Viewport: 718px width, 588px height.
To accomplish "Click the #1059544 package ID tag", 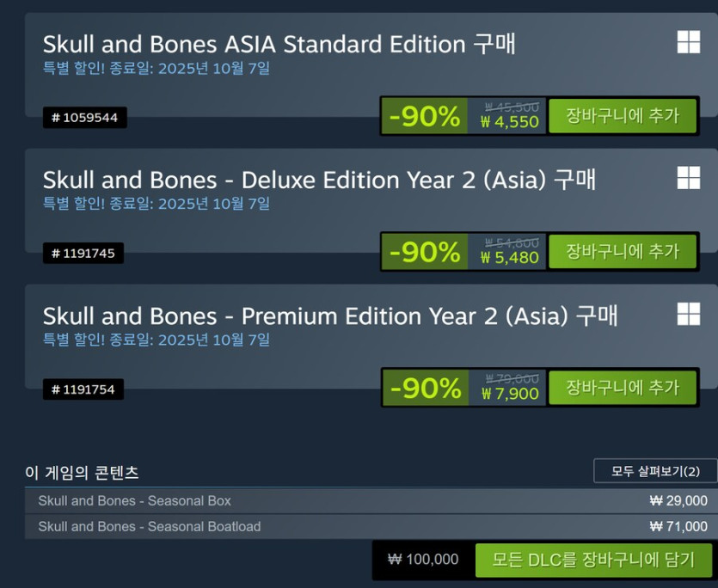I will [83, 118].
